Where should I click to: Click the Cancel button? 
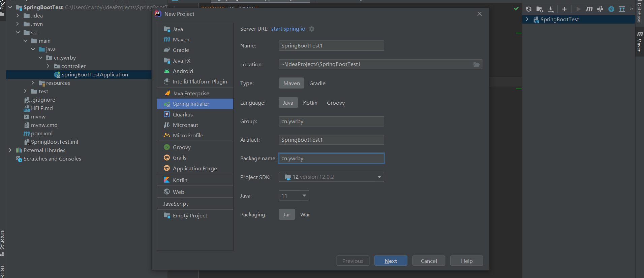(x=429, y=261)
